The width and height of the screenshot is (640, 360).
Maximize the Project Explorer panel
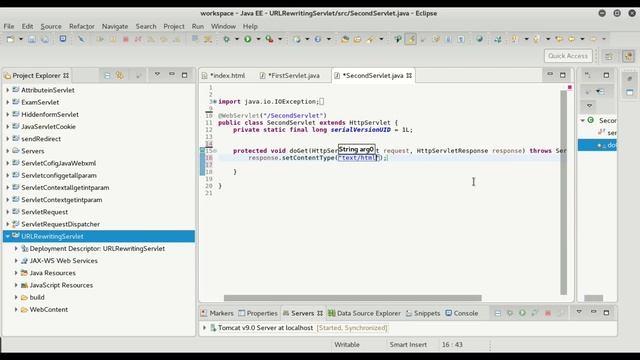(184, 75)
